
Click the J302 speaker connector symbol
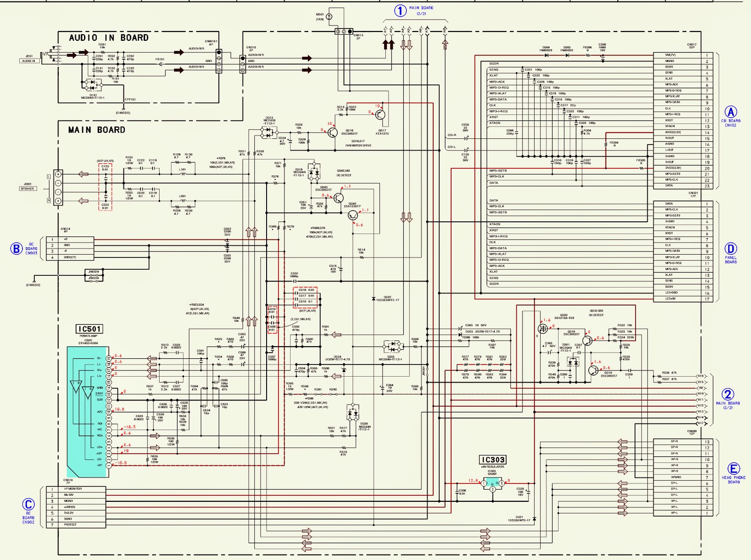point(58,187)
